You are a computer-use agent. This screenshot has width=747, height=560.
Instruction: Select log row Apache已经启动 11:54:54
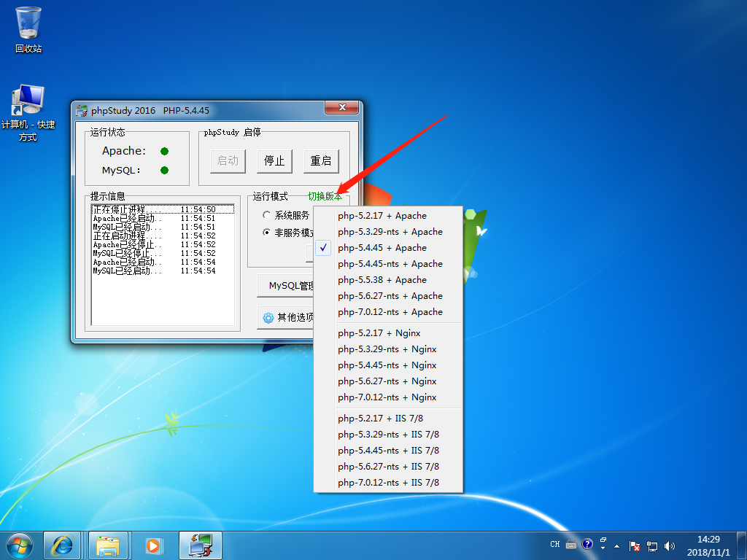[163, 262]
